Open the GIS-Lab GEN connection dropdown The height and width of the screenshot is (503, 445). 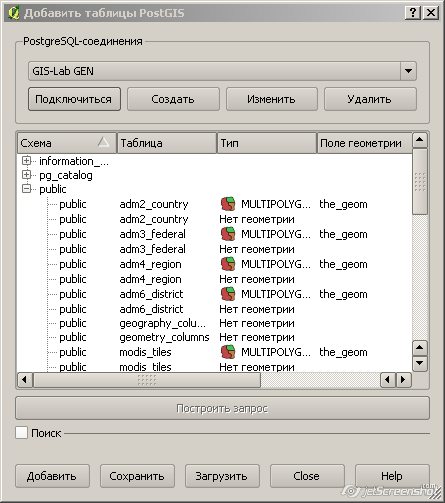408,71
